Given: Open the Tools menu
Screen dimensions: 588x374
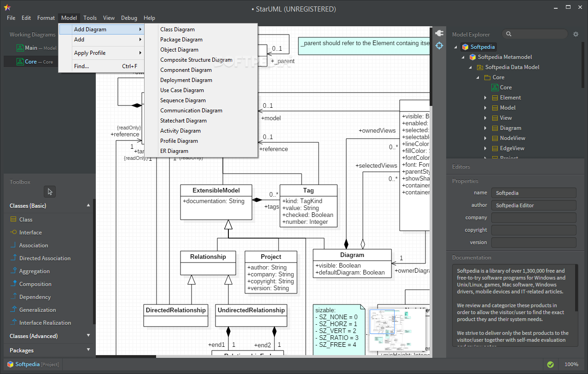Looking at the screenshot, I should (90, 18).
